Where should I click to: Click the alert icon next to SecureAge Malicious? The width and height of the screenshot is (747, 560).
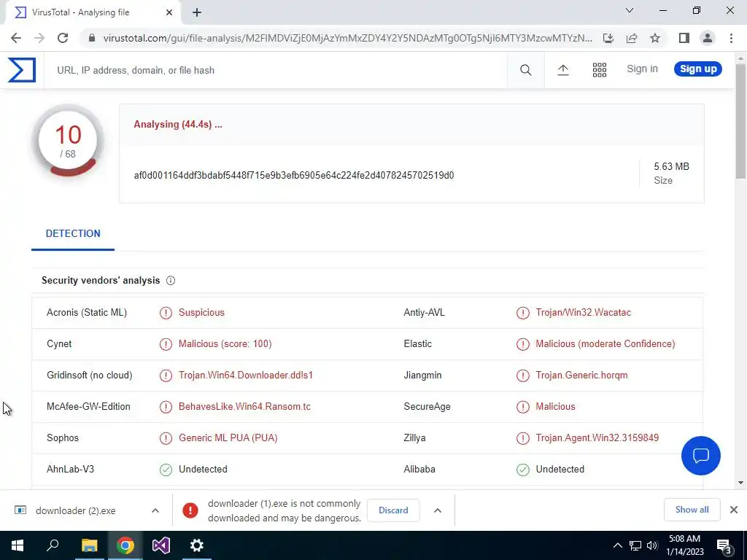pos(522,407)
